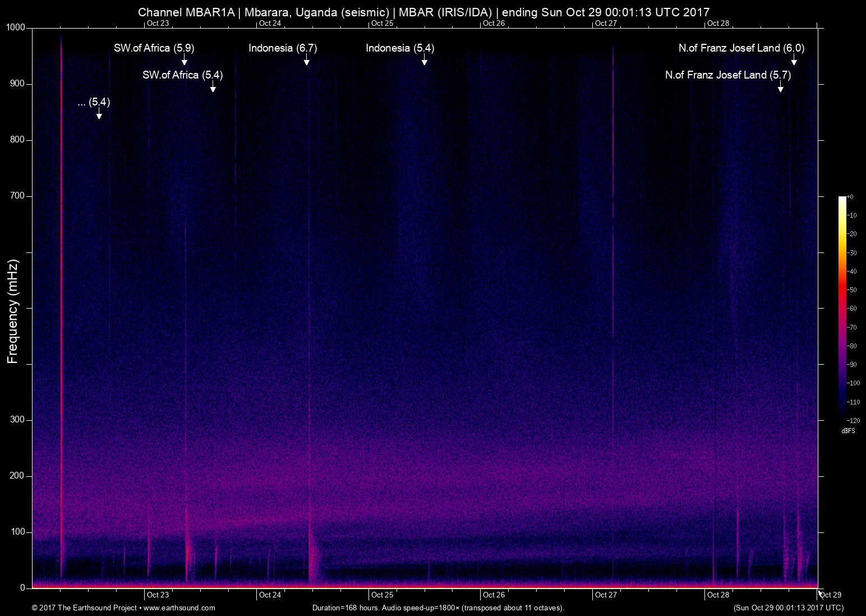Click the dBFS unit label under the color scale
The image size is (866, 616).
pyautogui.click(x=848, y=431)
